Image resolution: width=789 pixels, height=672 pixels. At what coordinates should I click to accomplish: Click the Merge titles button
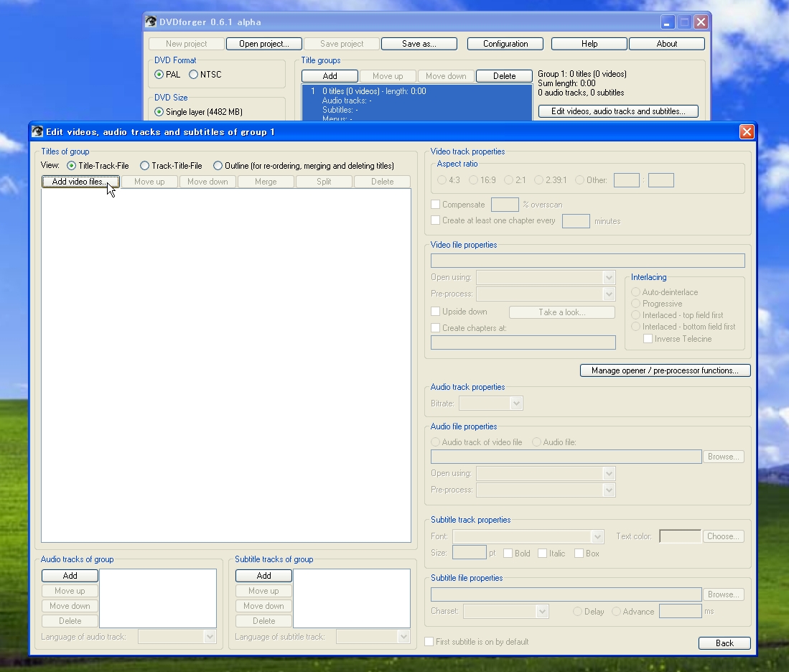coord(266,182)
